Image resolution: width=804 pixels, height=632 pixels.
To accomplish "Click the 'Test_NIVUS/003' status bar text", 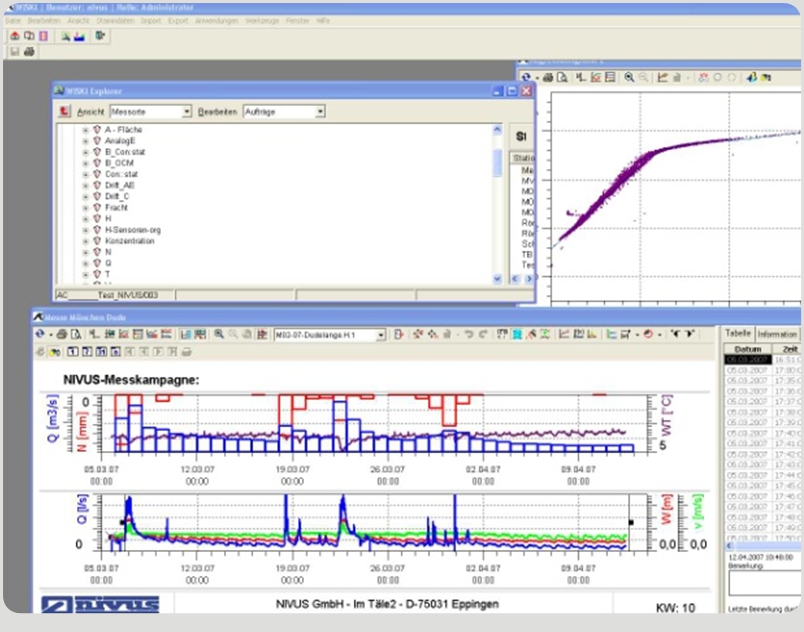I will (128, 295).
